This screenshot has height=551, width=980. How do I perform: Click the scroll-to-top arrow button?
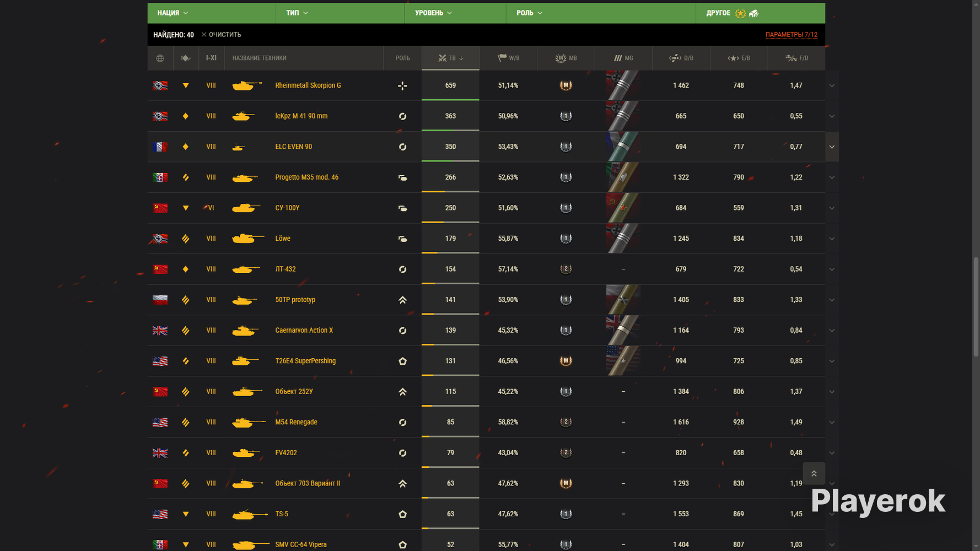pyautogui.click(x=814, y=473)
